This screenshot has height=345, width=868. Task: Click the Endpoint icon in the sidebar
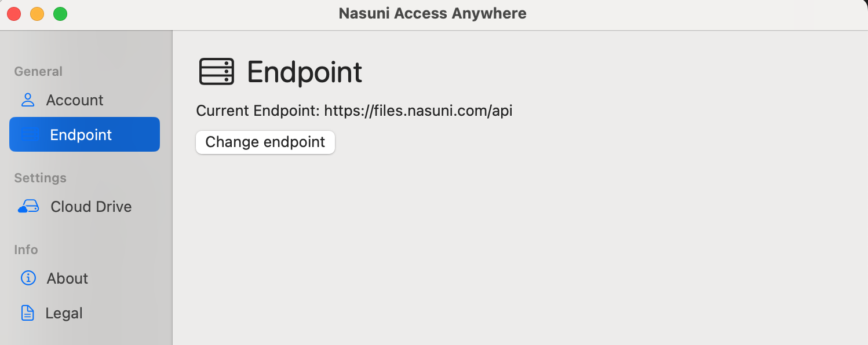(x=30, y=135)
